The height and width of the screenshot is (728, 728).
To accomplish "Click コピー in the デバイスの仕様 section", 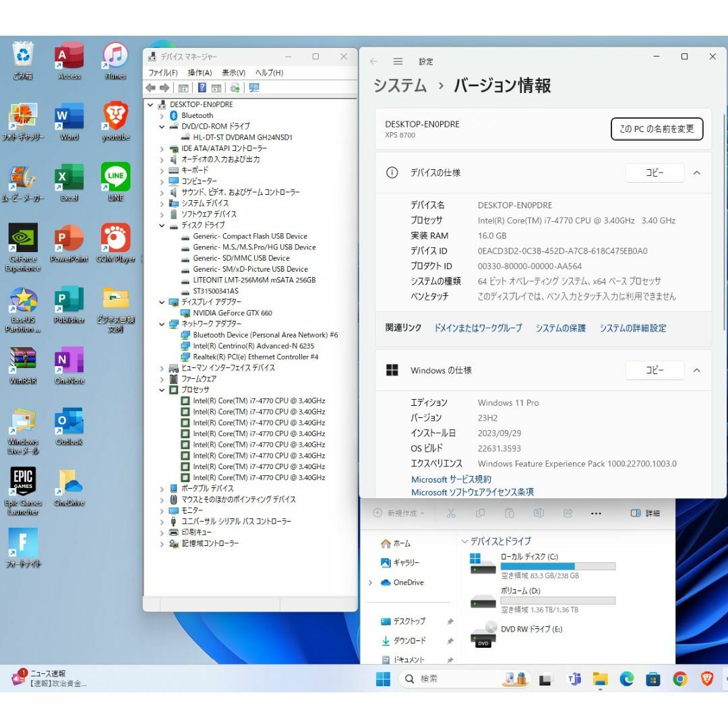I will [655, 173].
